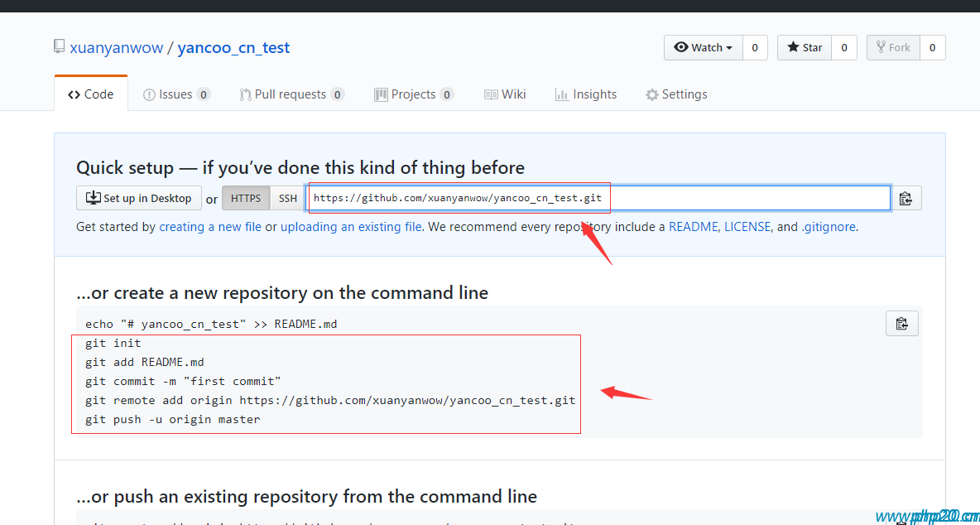Screen dimensions: 980x525
Task: Click the 'git push -u origin master' line
Action: pos(173,419)
